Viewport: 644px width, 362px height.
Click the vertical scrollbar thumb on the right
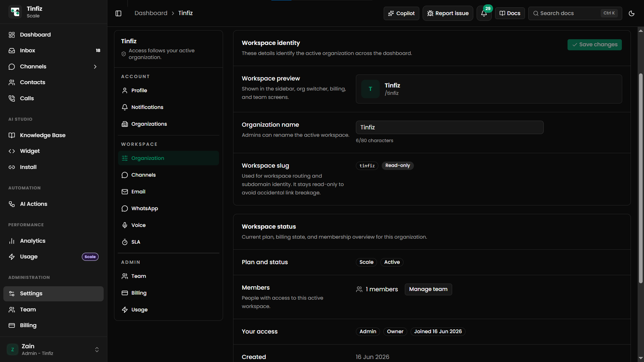pos(641,178)
